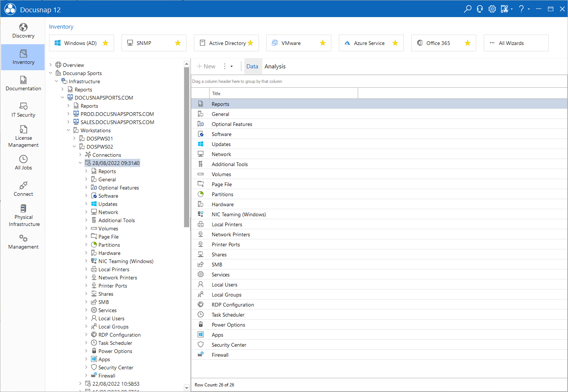The height and width of the screenshot is (392, 568).
Task: Switch to the Data tab
Action: point(252,67)
